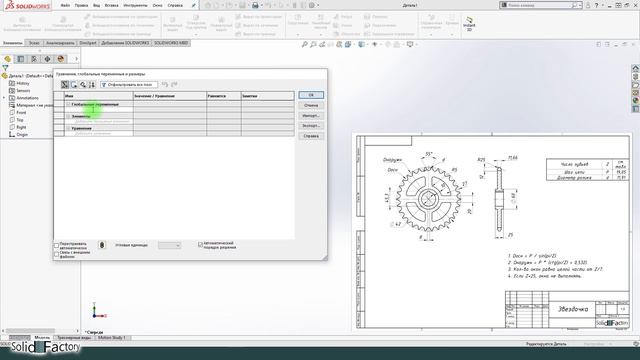Expand manager tabs with the right arrow
640x360 pixels.
(x=76, y=59)
